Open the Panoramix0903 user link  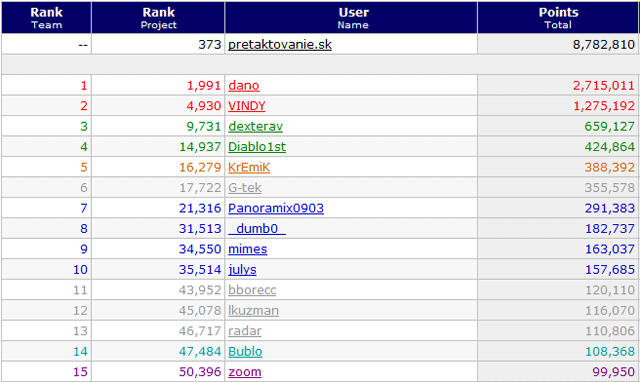click(276, 208)
